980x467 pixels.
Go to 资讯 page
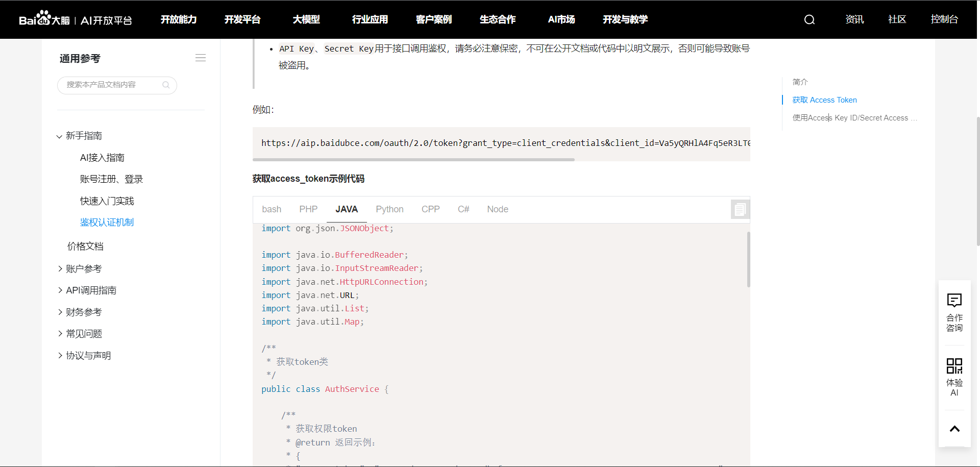854,19
